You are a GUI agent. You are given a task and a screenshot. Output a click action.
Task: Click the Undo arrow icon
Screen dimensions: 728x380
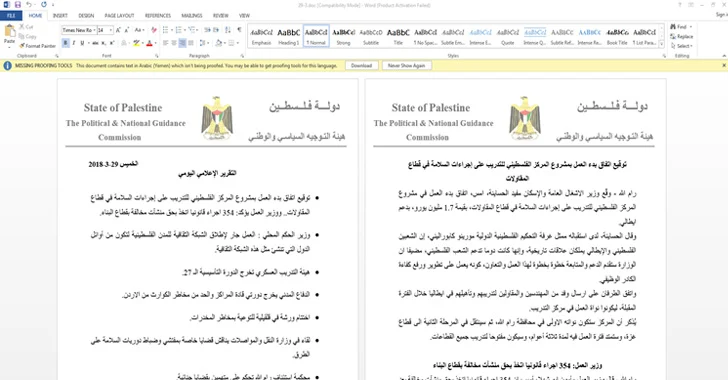coord(29,5)
